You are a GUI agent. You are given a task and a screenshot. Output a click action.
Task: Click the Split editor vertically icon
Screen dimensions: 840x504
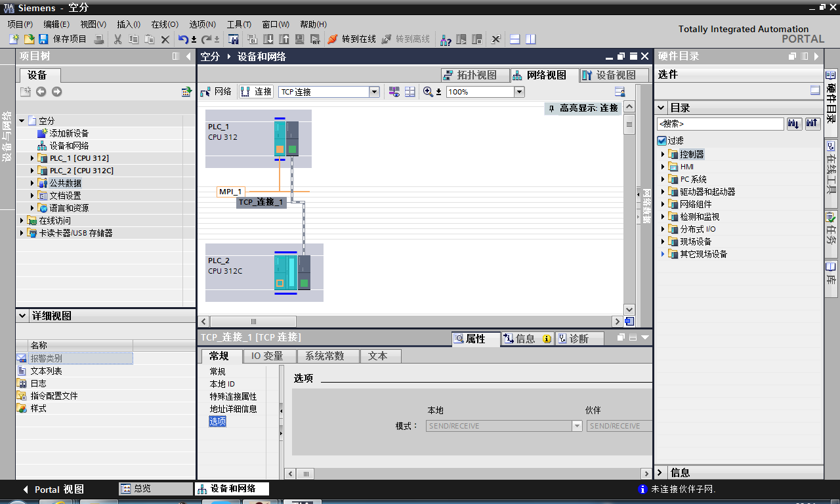(530, 39)
